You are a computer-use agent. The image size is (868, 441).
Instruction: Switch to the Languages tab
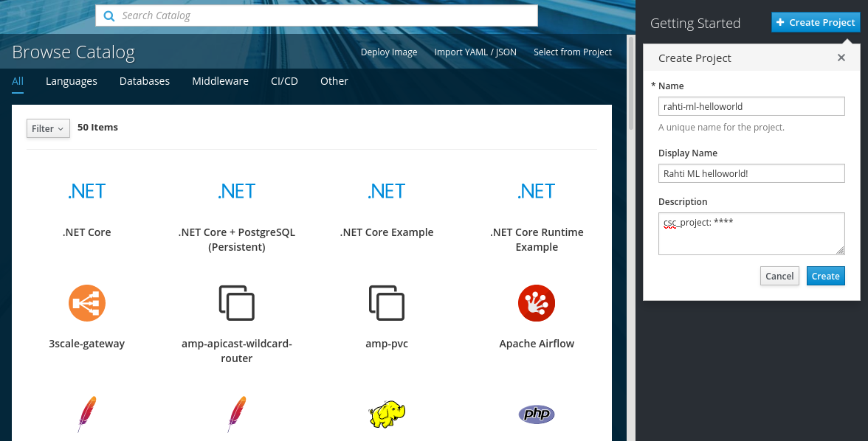(x=72, y=81)
